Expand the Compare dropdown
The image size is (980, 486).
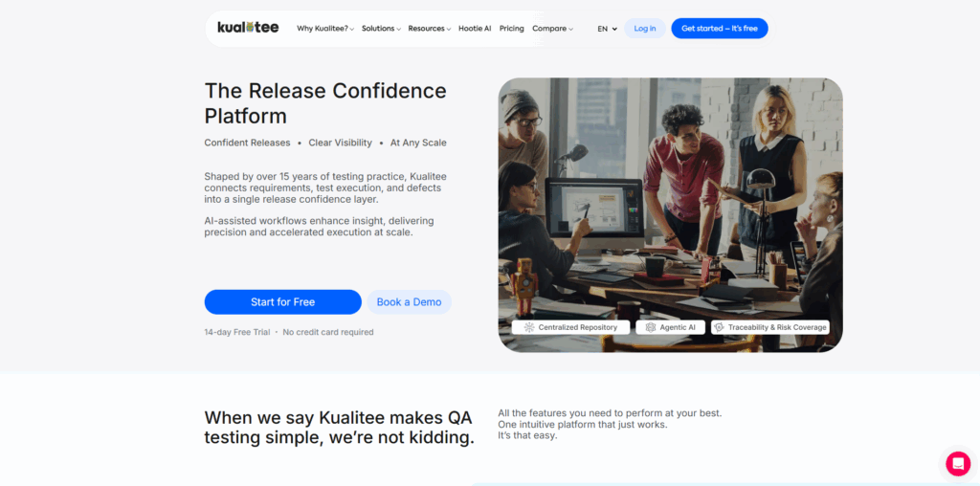pyautogui.click(x=552, y=28)
